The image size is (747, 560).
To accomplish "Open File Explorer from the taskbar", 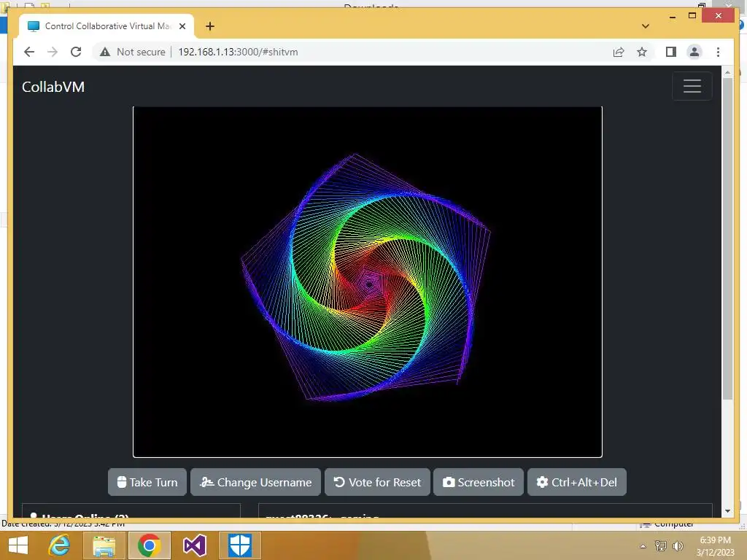I will pyautogui.click(x=104, y=545).
